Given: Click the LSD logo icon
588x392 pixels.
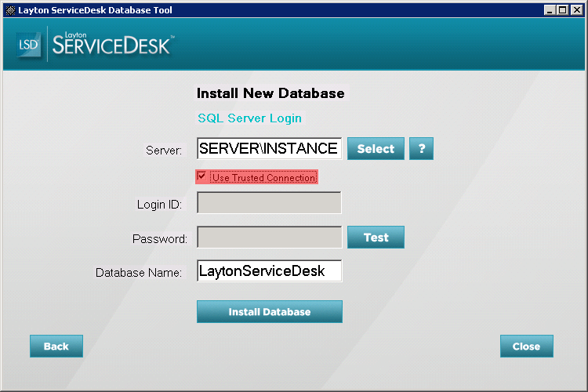Looking at the screenshot, I should [x=28, y=45].
